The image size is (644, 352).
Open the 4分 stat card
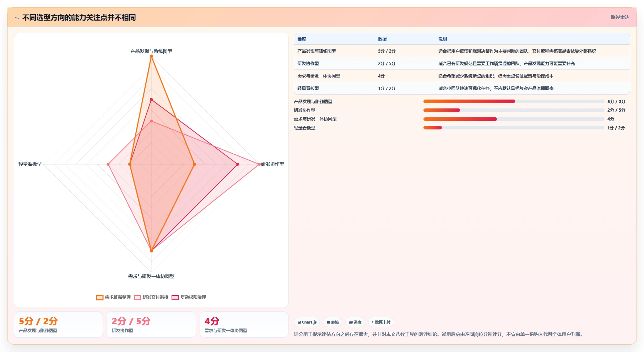pyautogui.click(x=244, y=325)
